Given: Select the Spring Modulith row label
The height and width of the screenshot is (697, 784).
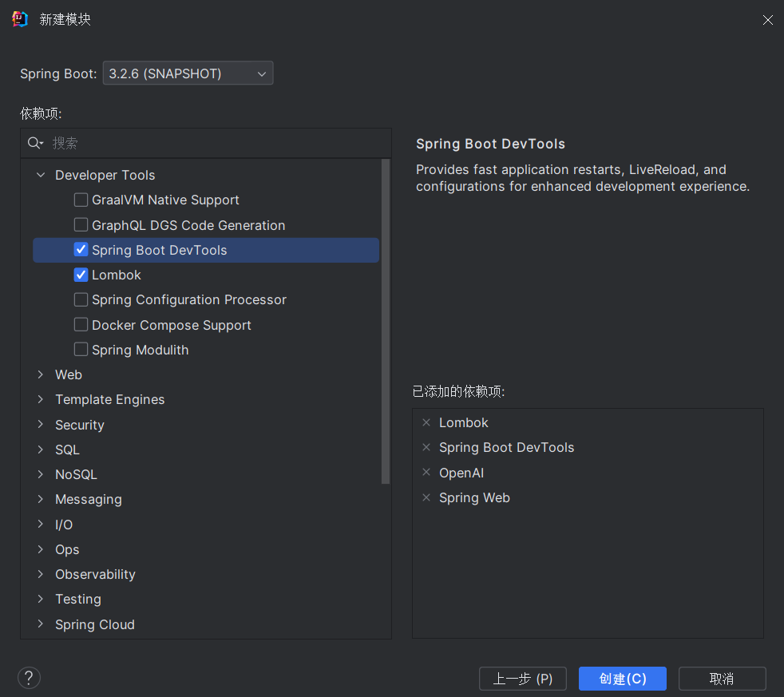Looking at the screenshot, I should click(141, 350).
